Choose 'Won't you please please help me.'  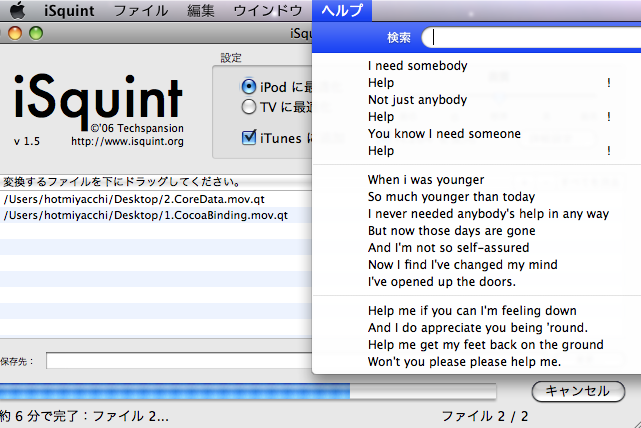click(x=477, y=361)
